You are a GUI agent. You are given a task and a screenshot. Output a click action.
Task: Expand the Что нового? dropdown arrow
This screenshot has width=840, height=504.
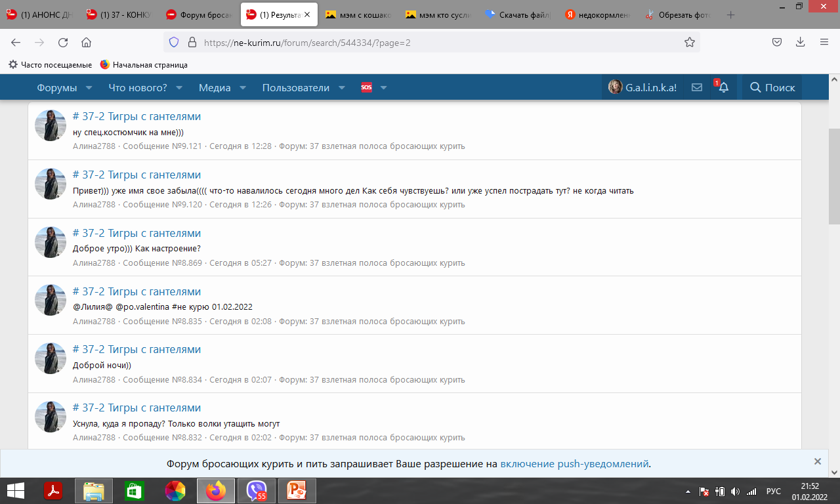179,87
